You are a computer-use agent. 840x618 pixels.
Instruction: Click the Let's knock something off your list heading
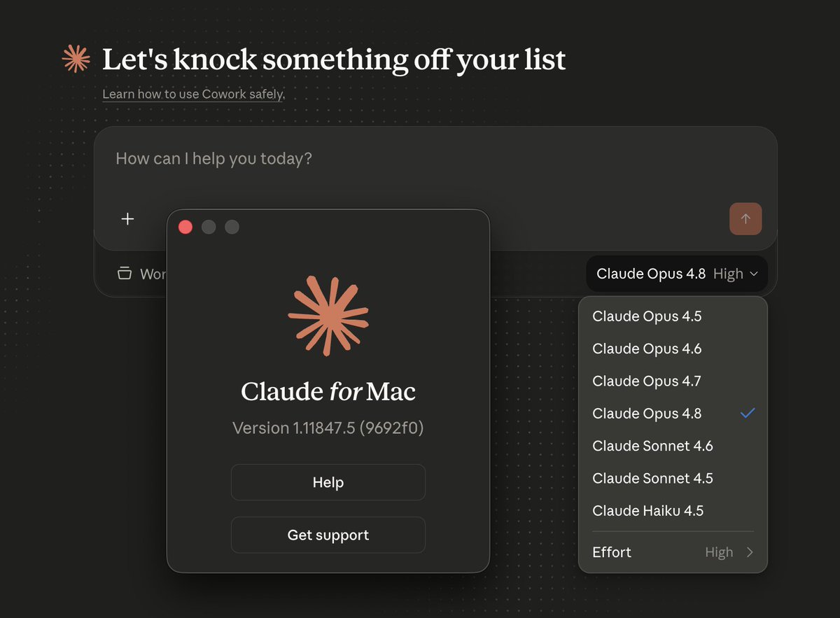pyautogui.click(x=334, y=59)
